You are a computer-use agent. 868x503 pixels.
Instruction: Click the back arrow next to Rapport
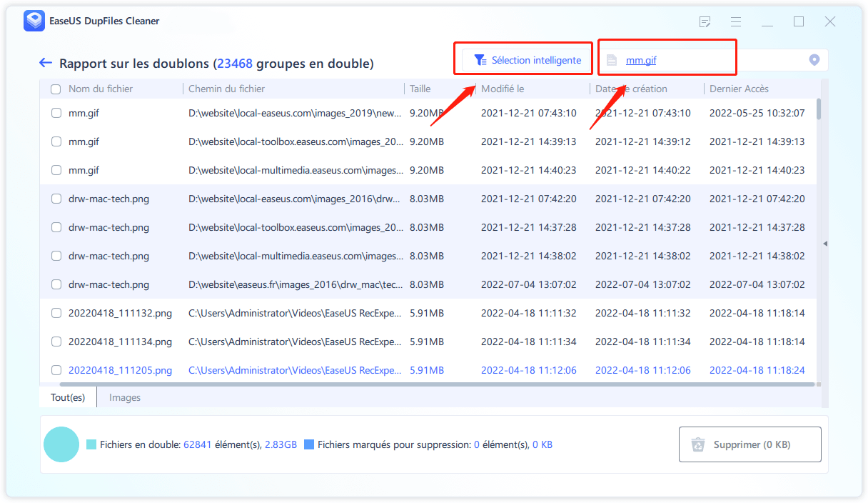coord(46,63)
